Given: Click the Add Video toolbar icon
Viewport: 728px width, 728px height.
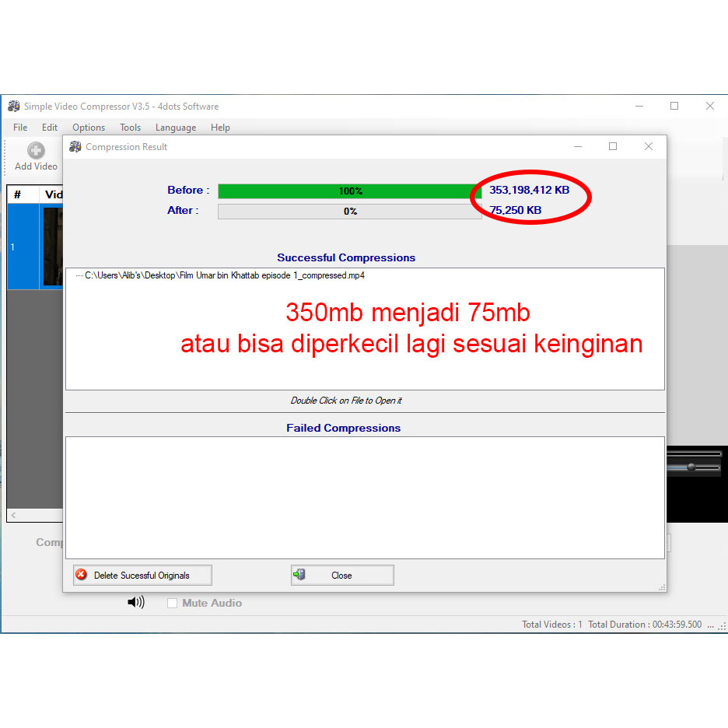Looking at the screenshot, I should tap(36, 151).
